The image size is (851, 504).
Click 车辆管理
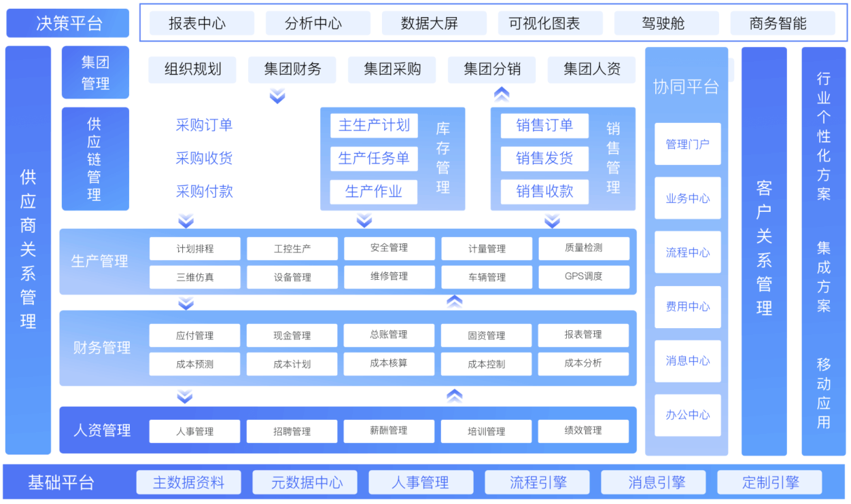coord(487,277)
